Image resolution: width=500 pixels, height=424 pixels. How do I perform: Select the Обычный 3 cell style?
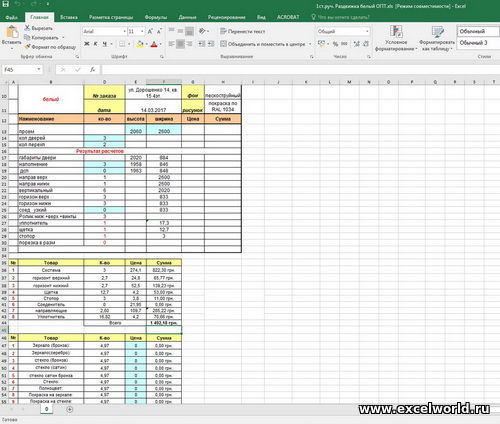coord(474,43)
